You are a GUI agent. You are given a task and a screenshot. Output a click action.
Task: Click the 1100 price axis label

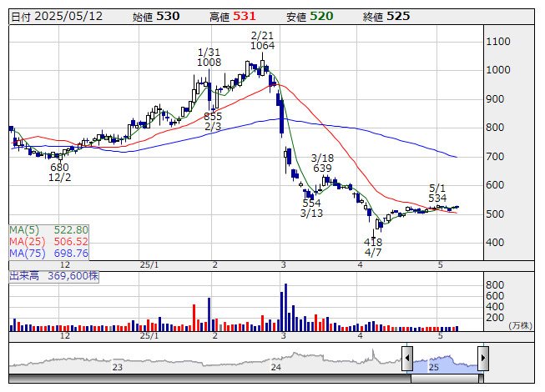tap(498, 42)
